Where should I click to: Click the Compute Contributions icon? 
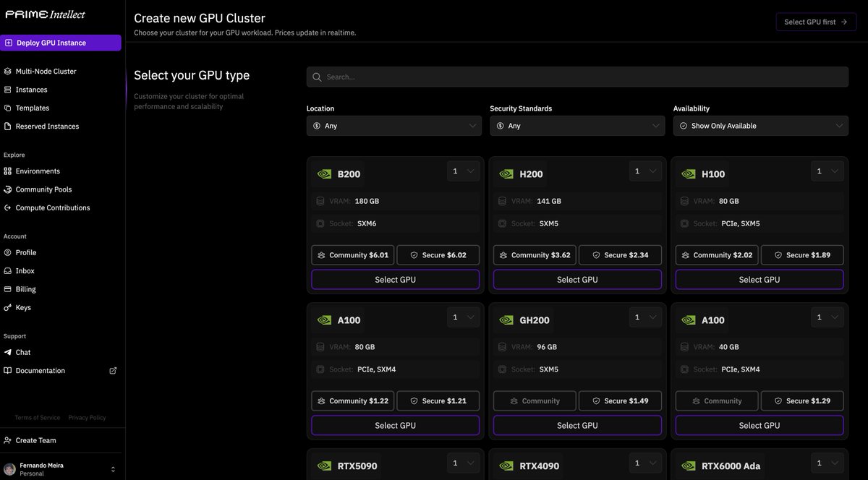[8, 207]
